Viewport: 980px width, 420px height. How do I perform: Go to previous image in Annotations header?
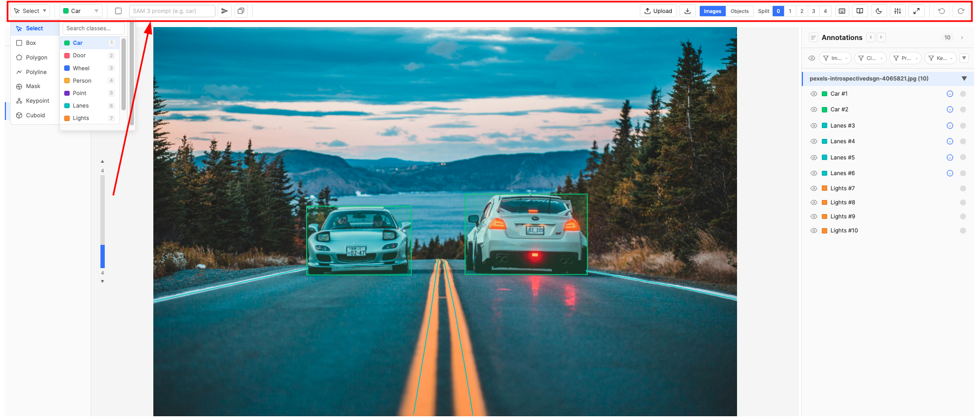(x=871, y=37)
